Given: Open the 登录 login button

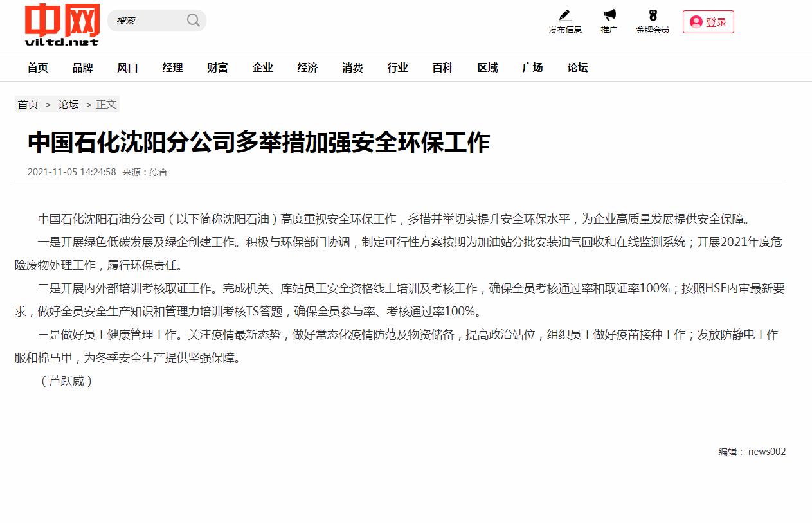Looking at the screenshot, I should [x=708, y=22].
